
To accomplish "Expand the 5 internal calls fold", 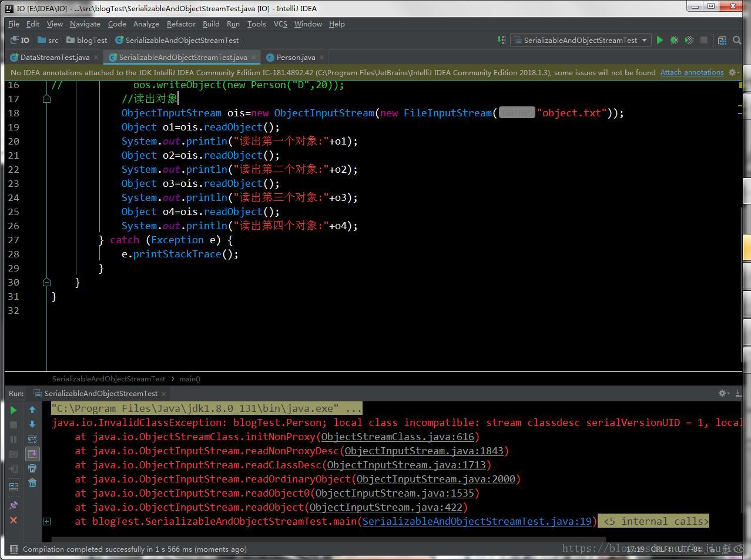I will 653,521.
